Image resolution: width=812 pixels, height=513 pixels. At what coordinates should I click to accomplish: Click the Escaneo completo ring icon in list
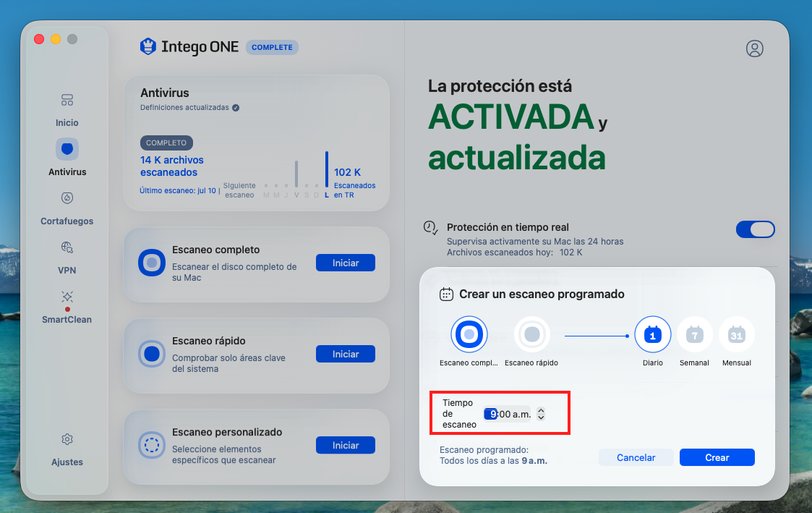152,263
